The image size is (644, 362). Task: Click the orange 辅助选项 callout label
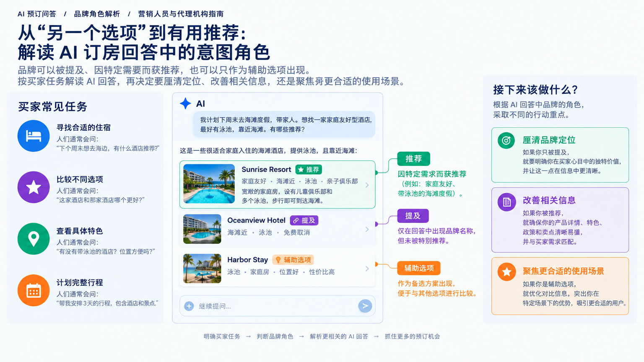click(x=419, y=268)
